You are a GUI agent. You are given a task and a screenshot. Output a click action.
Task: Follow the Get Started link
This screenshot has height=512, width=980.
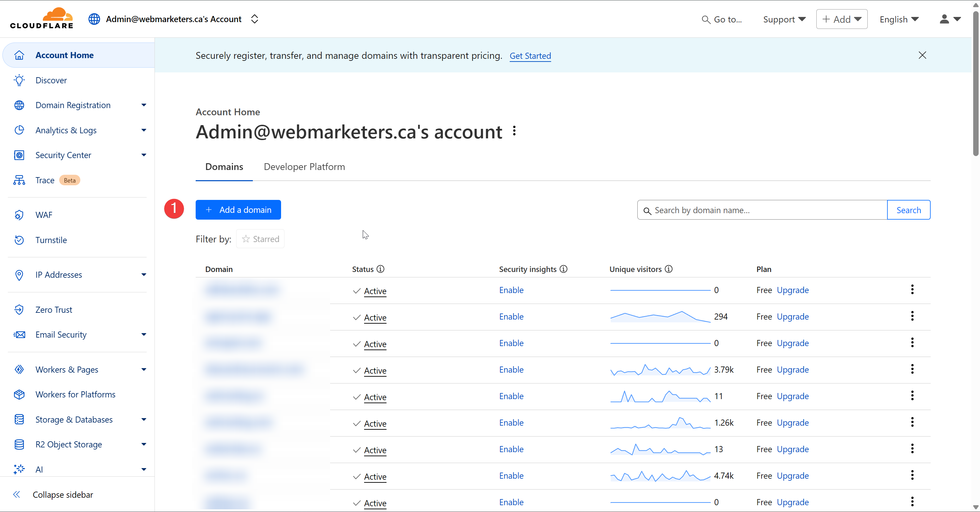530,55
